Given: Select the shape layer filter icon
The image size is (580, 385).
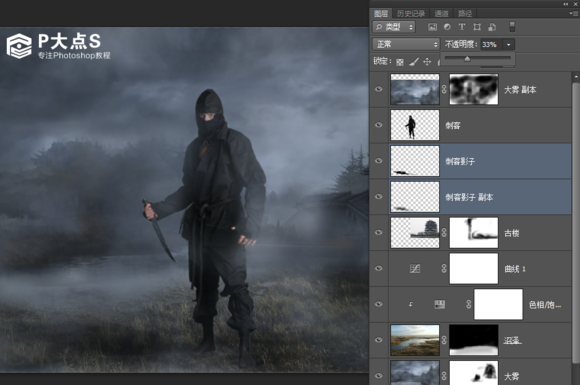Looking at the screenshot, I should click(477, 27).
